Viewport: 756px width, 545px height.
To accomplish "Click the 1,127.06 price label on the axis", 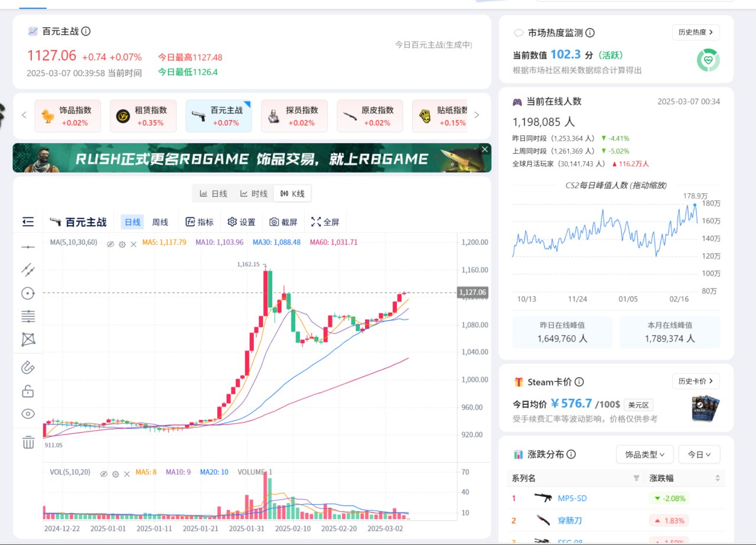I will pyautogui.click(x=472, y=292).
